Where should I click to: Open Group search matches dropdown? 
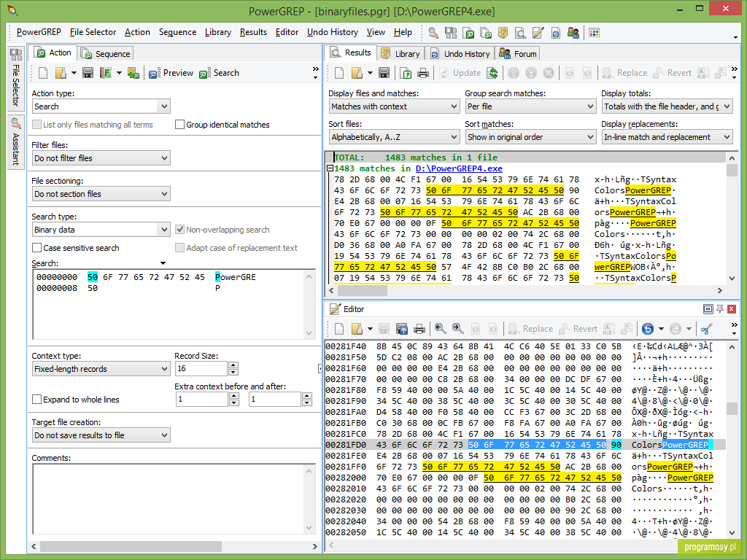pos(531,106)
